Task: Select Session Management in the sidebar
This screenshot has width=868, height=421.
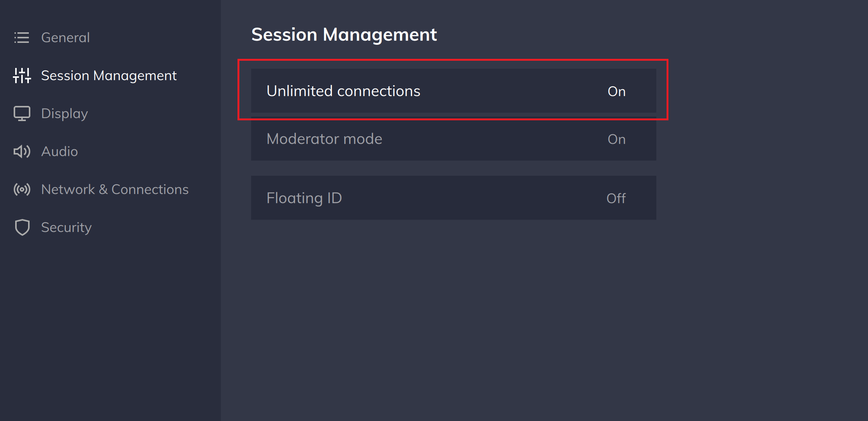Action: point(109,76)
